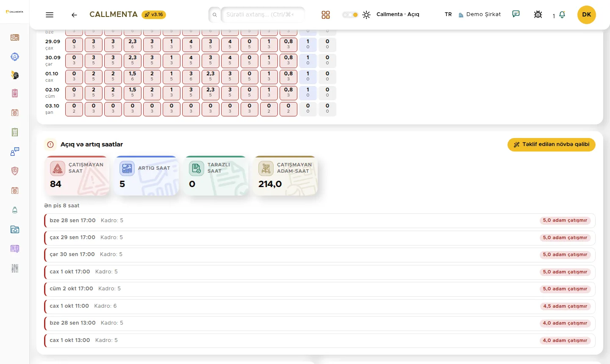
Task: Toggle the theme switch
Action: tap(350, 15)
